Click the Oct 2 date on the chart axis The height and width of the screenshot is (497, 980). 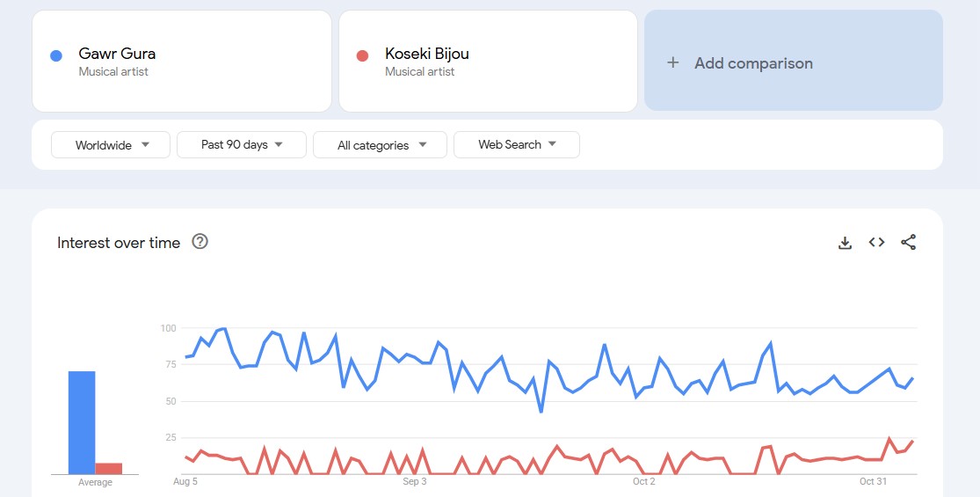tap(643, 482)
